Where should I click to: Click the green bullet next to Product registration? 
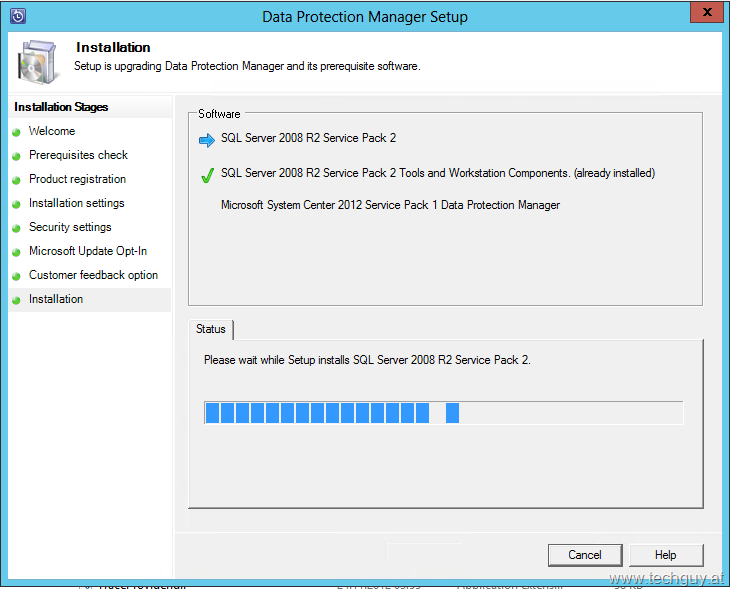16,180
